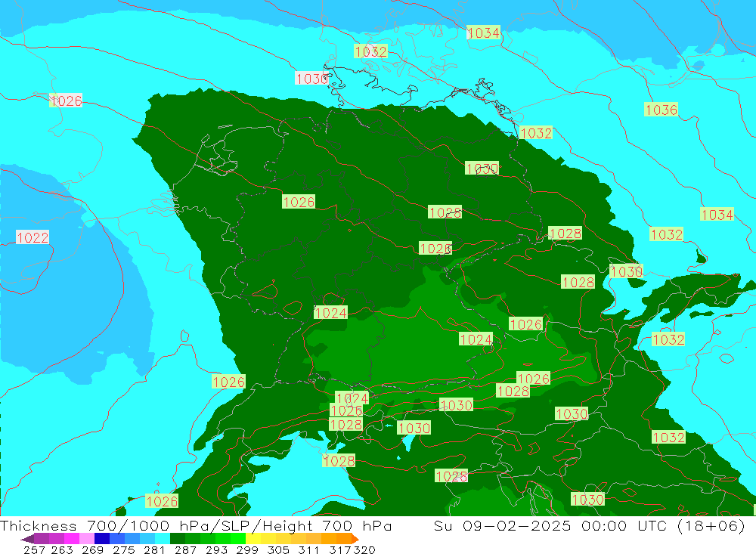Click the 275 legend value
Viewport: 756px width, 554px height.
(123, 549)
